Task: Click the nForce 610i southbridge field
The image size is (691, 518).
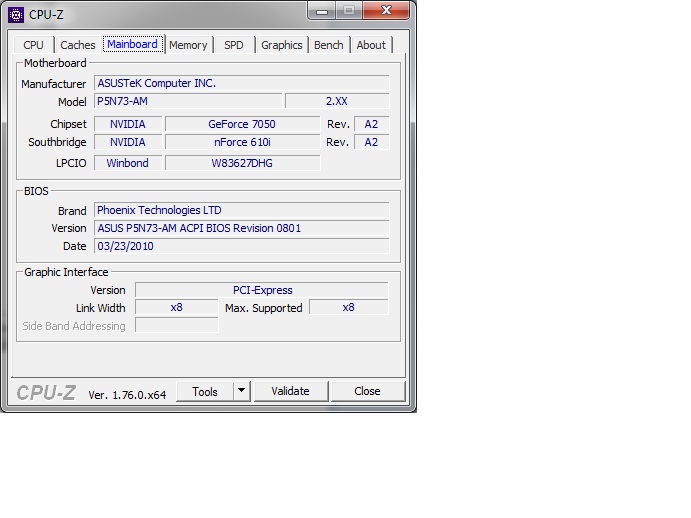Action: 242,142
